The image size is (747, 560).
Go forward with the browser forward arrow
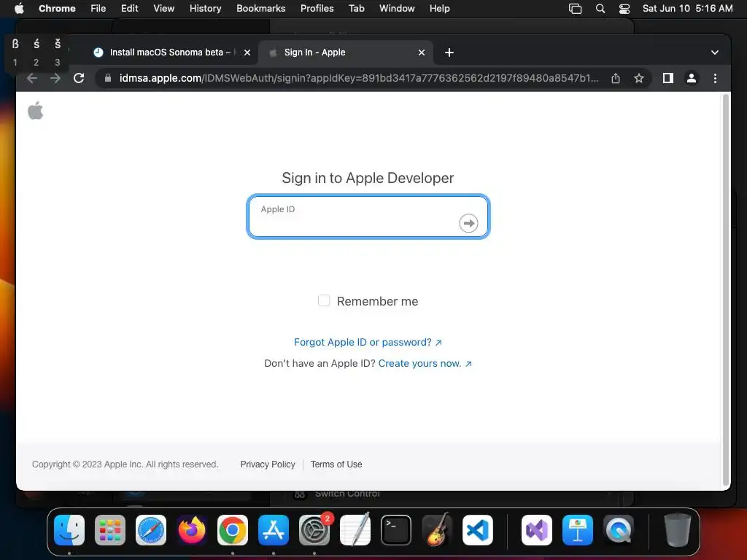pyautogui.click(x=55, y=78)
